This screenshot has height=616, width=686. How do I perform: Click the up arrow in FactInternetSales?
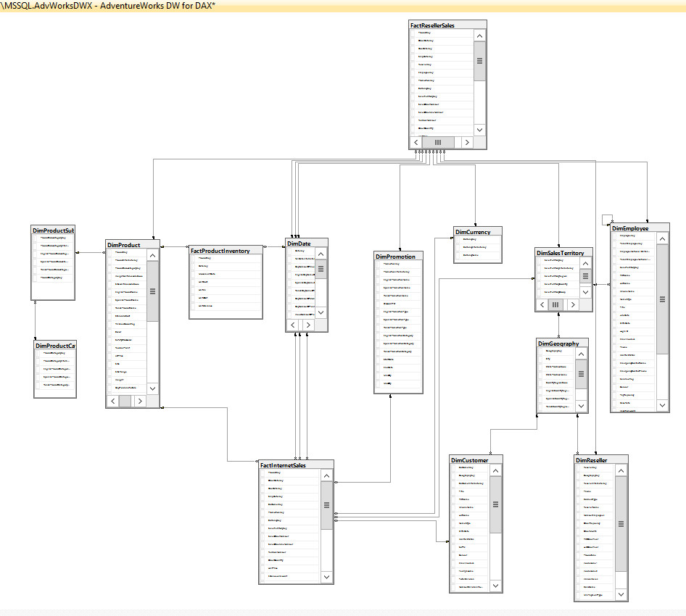[327, 475]
